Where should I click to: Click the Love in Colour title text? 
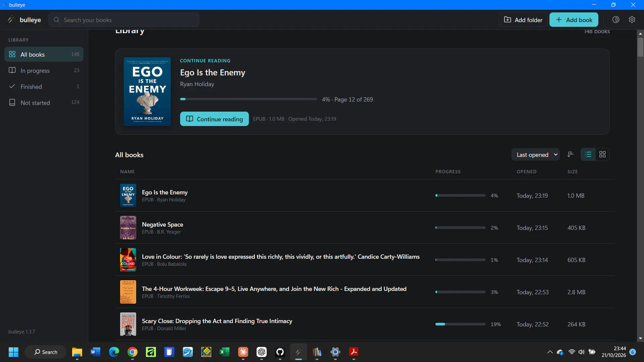coord(281,256)
